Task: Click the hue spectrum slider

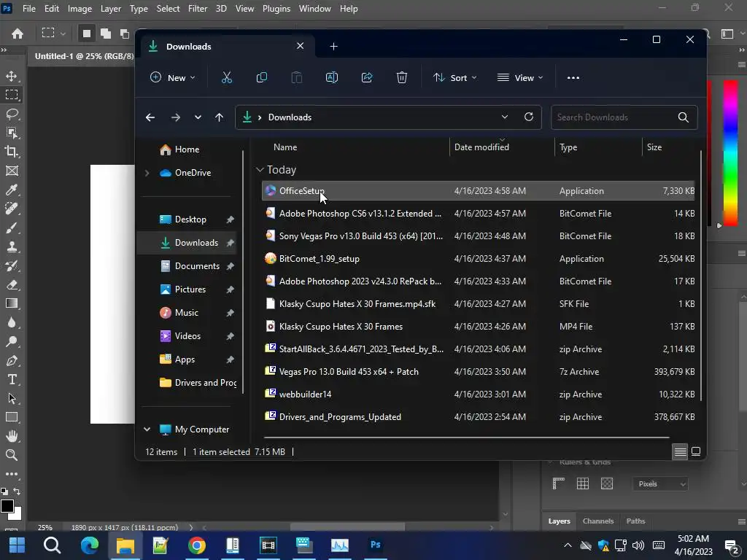Action: (x=730, y=152)
